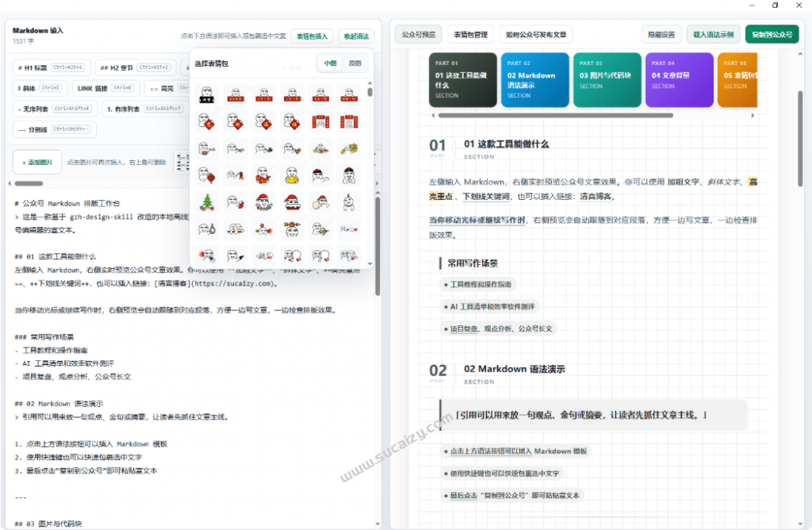Load the syntax example via 载入语法示例
Image resolution: width=812 pixels, height=530 pixels.
point(713,35)
